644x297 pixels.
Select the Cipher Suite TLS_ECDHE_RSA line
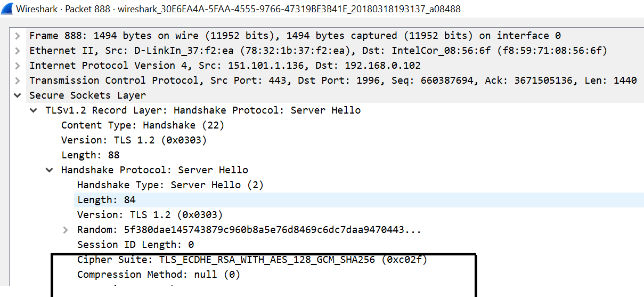(252, 260)
